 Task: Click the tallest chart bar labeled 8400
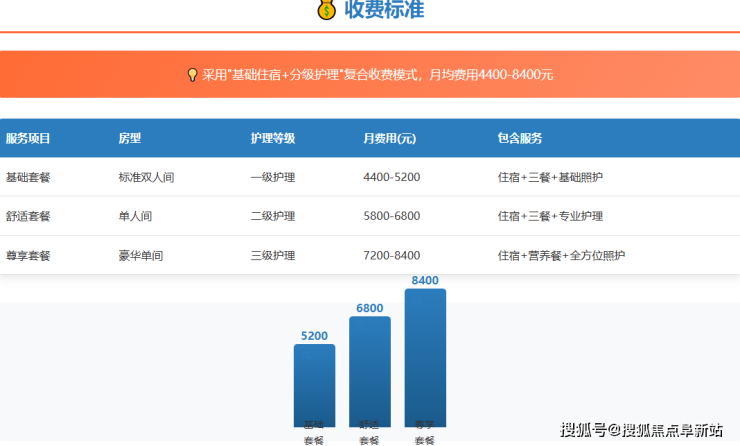(425, 357)
